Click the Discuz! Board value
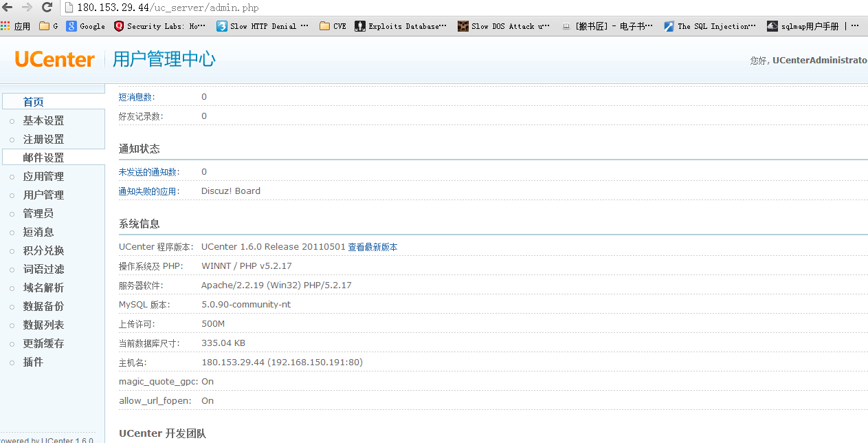The height and width of the screenshot is (443, 868). [231, 191]
